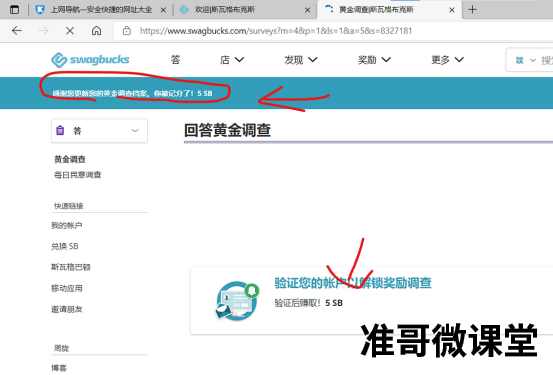The height and width of the screenshot is (375, 553).
Task: View site security info lock icon
Action: [x=127, y=31]
